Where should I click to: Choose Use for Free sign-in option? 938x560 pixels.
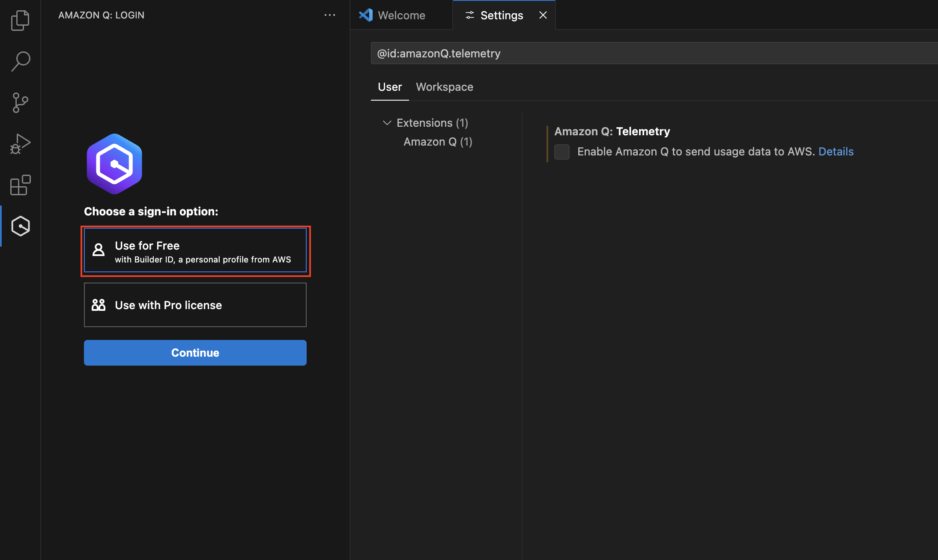pos(195,251)
